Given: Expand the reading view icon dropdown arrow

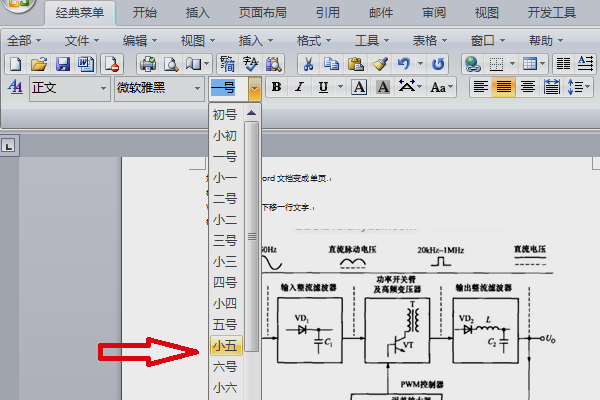Looking at the screenshot, I should click(x=207, y=64).
